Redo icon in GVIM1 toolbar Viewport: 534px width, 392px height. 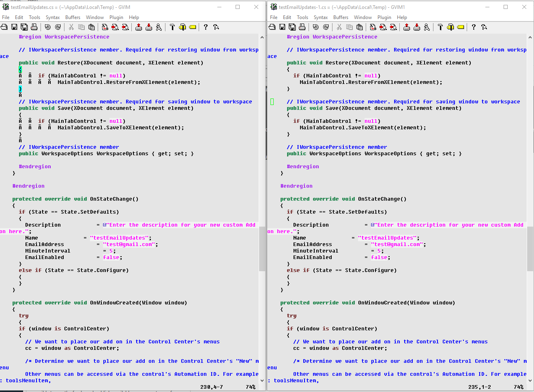326,27
